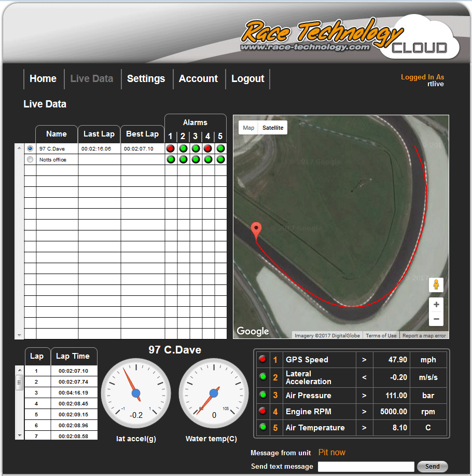Open the Terms of Use link
Screen dimensions: 472x476
381,335
